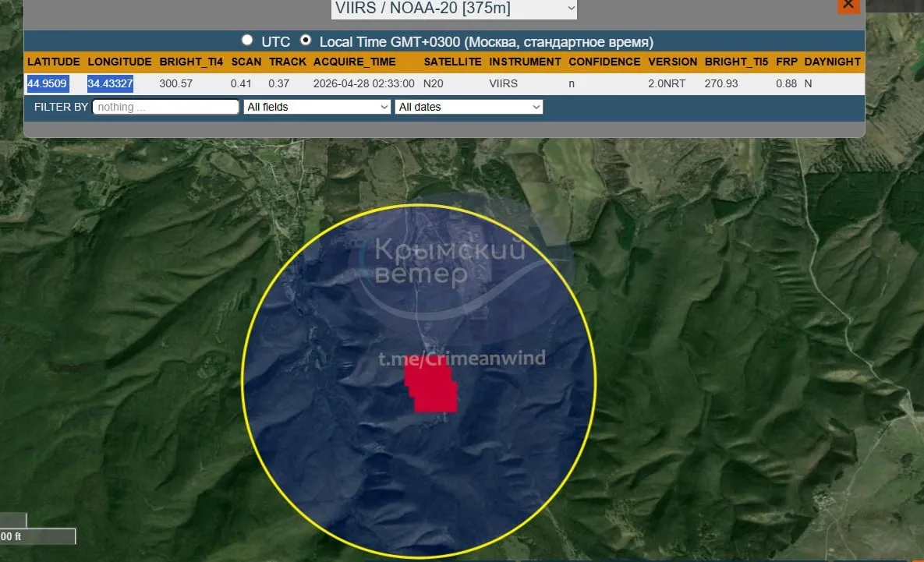The width and height of the screenshot is (924, 562).
Task: Open the VIIRS / NOAA-20 [375m] dropdown
Action: [454, 9]
